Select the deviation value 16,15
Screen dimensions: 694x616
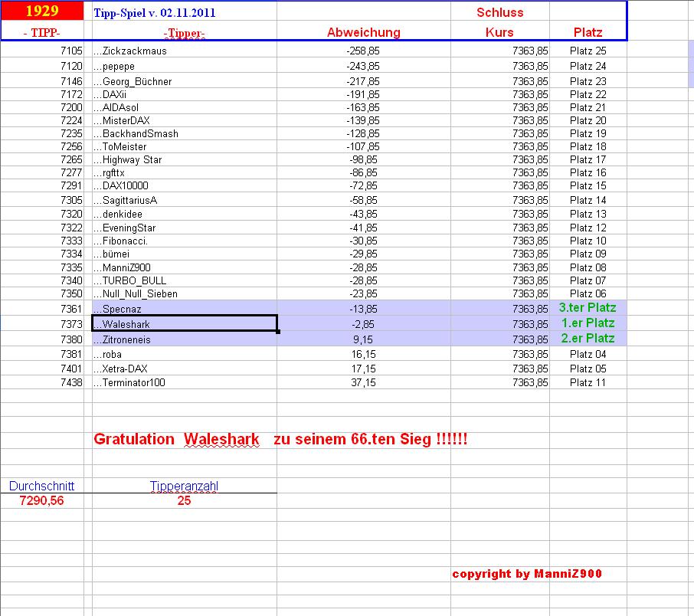point(363,354)
